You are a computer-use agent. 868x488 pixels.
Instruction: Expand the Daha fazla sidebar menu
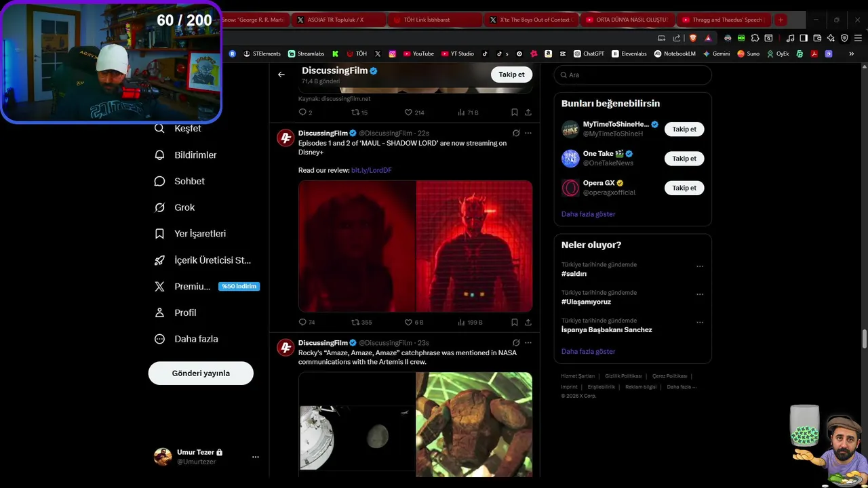coord(186,339)
